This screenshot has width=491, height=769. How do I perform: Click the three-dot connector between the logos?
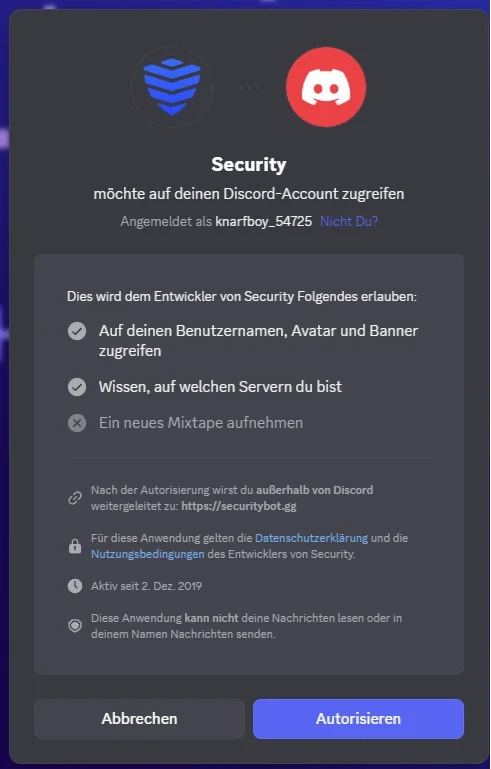249,87
